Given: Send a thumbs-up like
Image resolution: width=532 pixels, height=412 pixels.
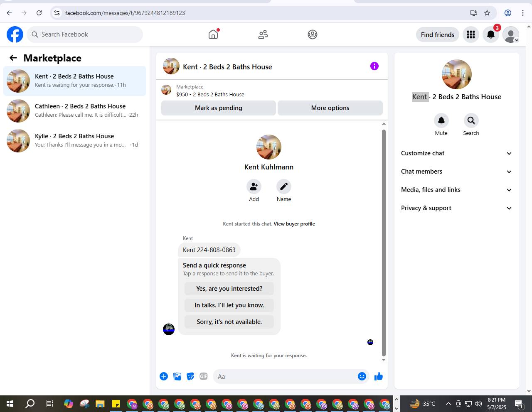Looking at the screenshot, I should click(379, 376).
